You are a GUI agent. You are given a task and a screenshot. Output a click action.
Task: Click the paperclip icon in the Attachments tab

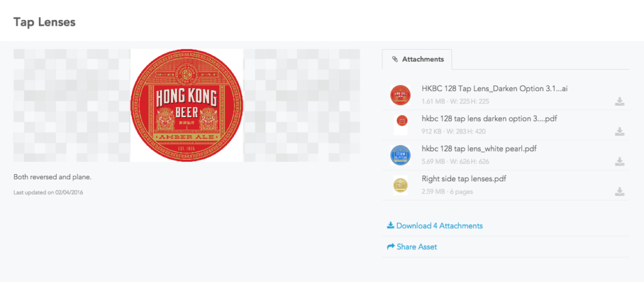coord(395,59)
